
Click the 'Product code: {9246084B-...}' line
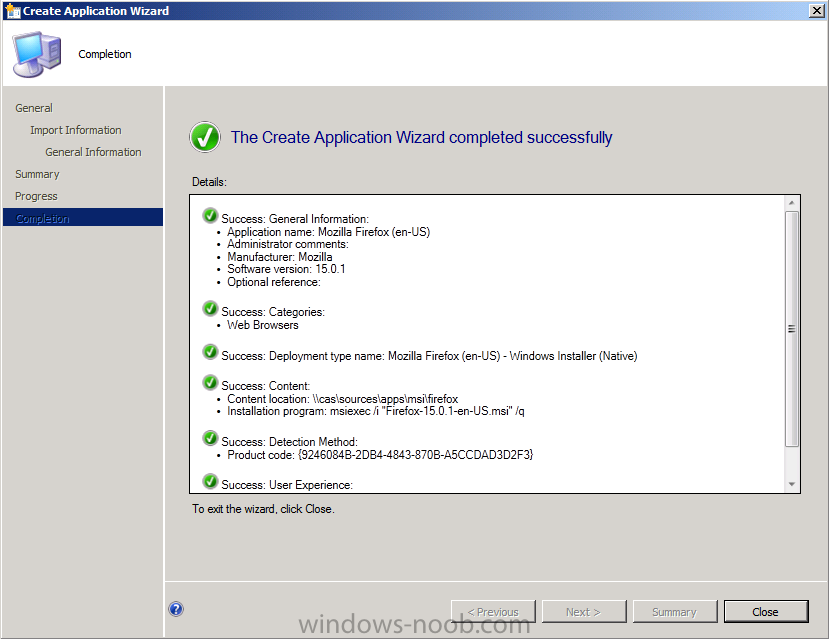click(380, 455)
